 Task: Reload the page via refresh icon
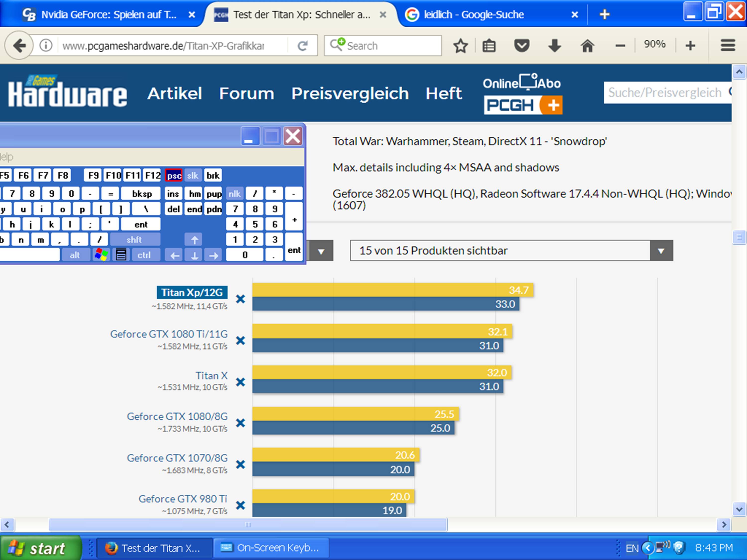pos(303,46)
